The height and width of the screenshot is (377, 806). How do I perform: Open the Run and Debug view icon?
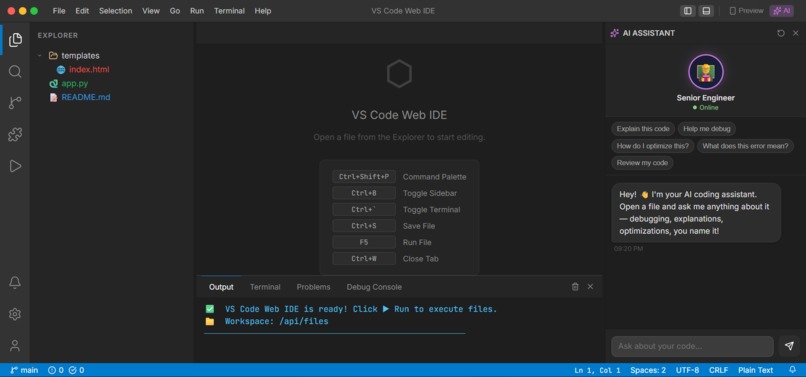pos(15,166)
